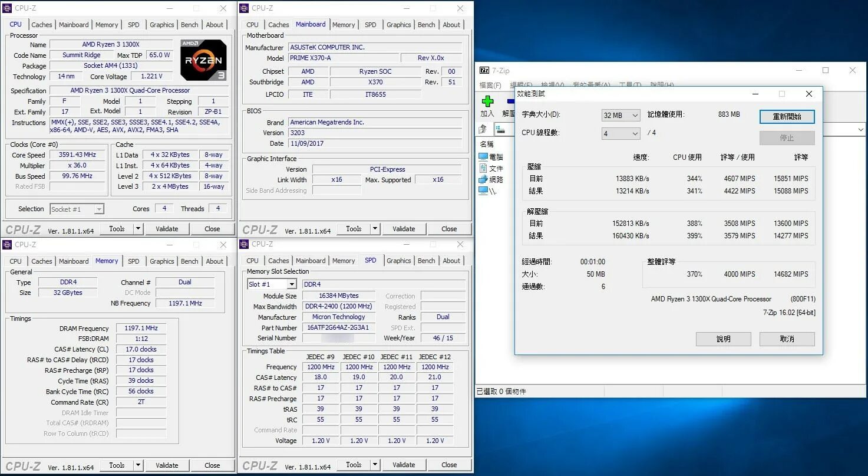This screenshot has width=868, height=476.
Task: Select the 文件 documents icon in 7-Zip list
Action: click(483, 168)
